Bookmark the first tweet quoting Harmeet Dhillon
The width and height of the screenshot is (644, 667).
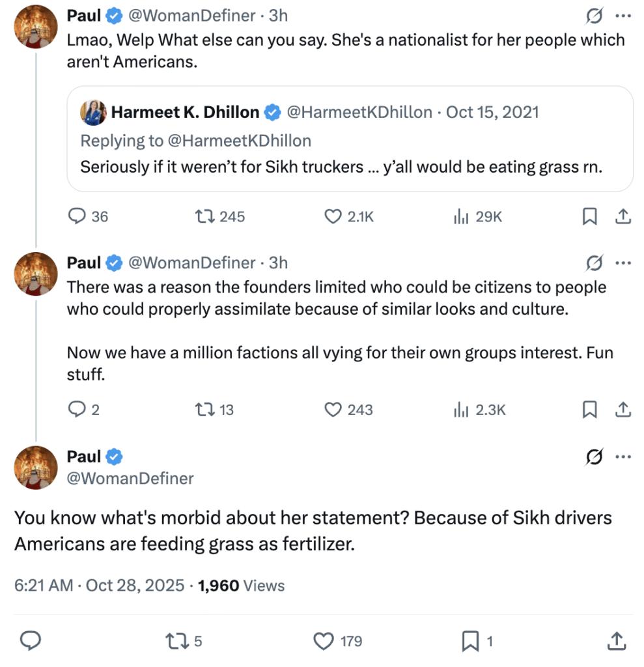pyautogui.click(x=589, y=216)
